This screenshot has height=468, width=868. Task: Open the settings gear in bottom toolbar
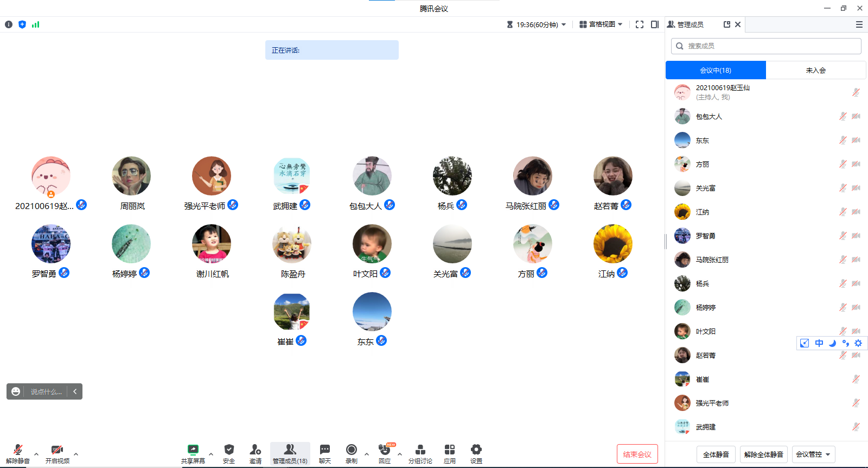pos(476,450)
